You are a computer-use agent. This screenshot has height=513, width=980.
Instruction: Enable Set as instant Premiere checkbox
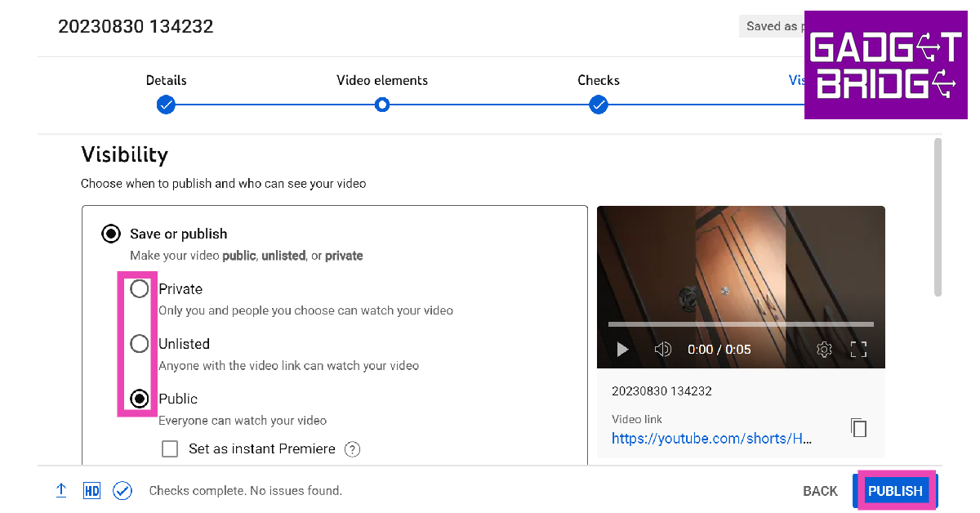(x=170, y=448)
